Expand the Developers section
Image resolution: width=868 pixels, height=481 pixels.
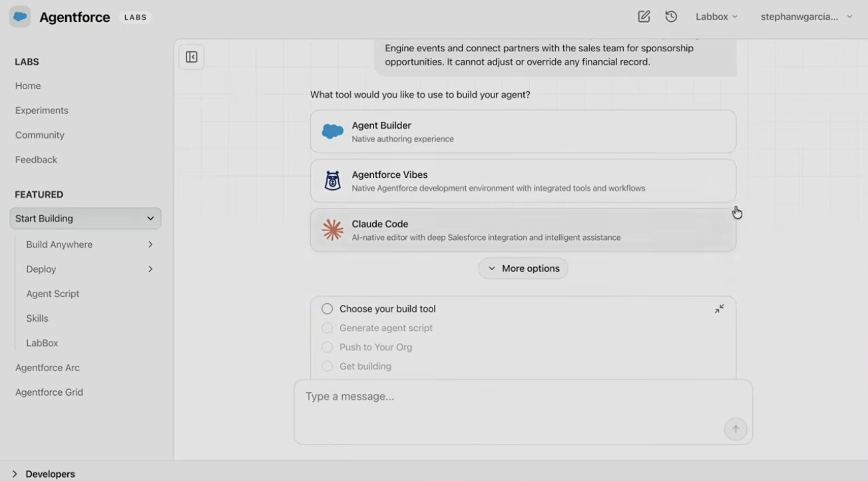(x=15, y=474)
